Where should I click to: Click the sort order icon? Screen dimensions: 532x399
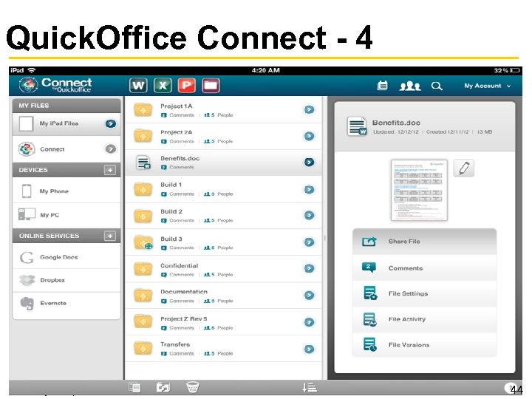(310, 387)
